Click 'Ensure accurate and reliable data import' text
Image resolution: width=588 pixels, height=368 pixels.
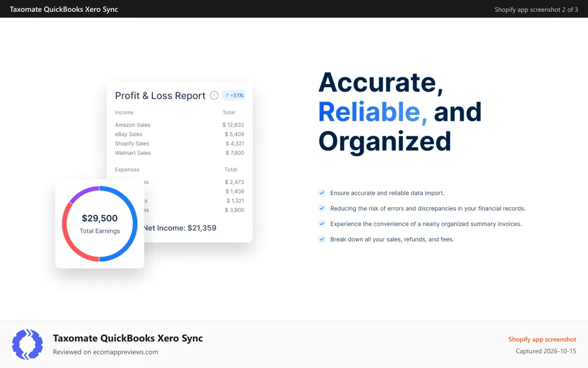click(387, 193)
